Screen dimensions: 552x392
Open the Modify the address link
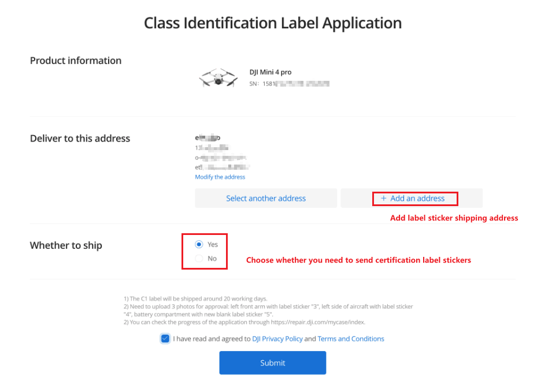click(x=220, y=177)
